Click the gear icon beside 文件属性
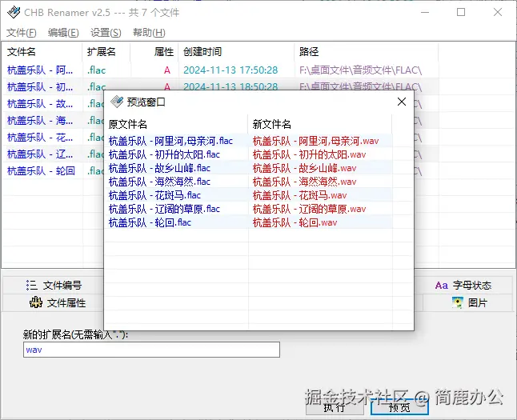Viewport: 517px width, 420px height. [x=36, y=302]
